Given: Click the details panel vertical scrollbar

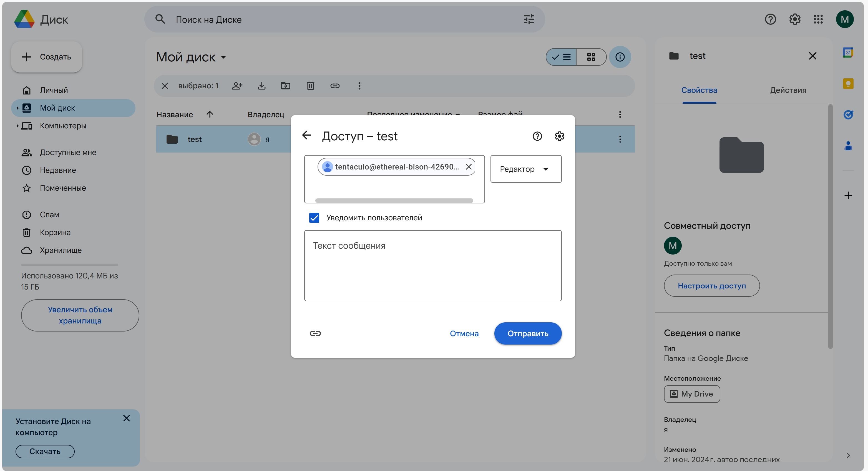Looking at the screenshot, I should pos(830,227).
